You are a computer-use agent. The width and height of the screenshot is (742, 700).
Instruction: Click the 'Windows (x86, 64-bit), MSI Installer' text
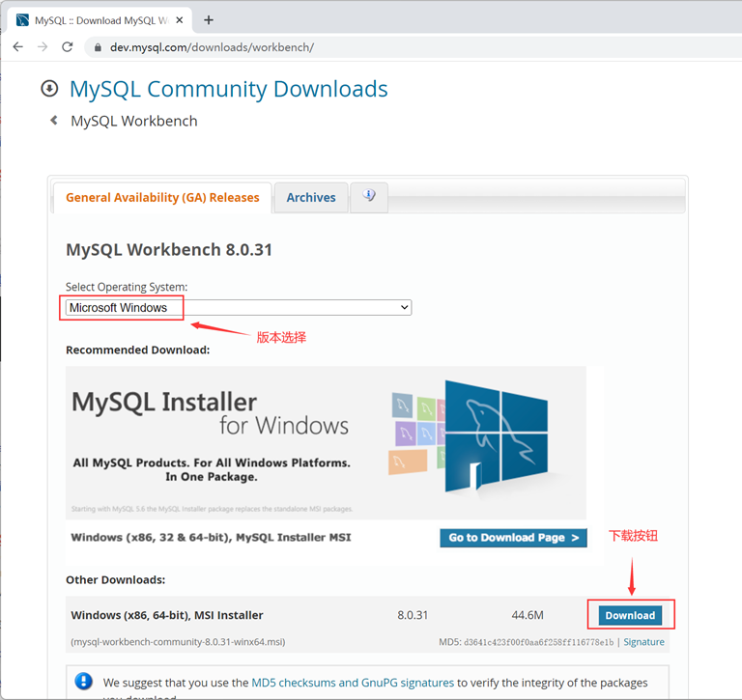click(166, 615)
